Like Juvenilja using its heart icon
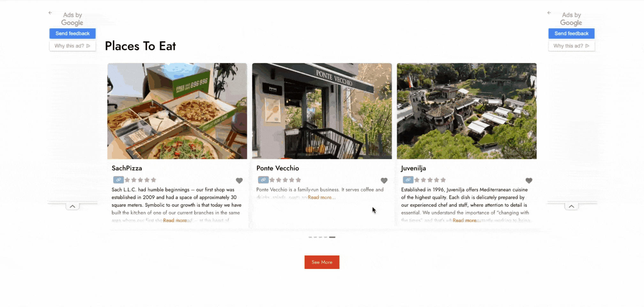 529,181
